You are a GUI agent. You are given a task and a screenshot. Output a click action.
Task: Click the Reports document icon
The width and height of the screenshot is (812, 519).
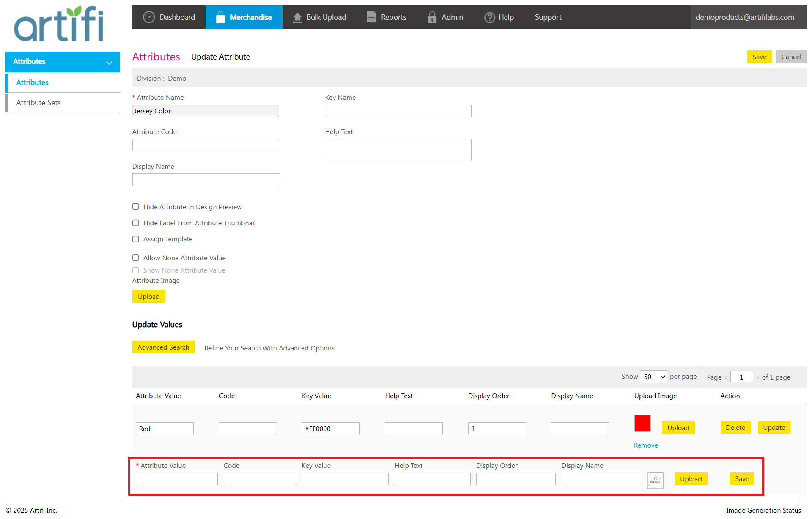[371, 17]
